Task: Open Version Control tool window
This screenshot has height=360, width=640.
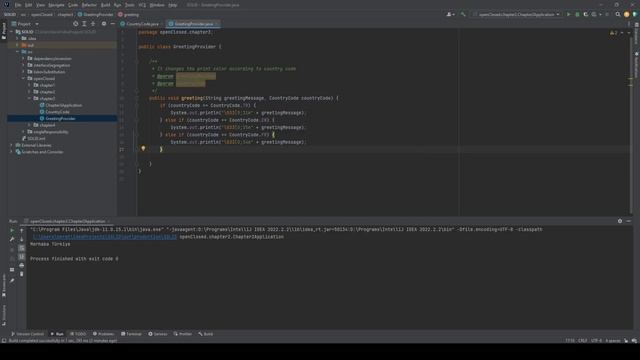Action: point(27,334)
